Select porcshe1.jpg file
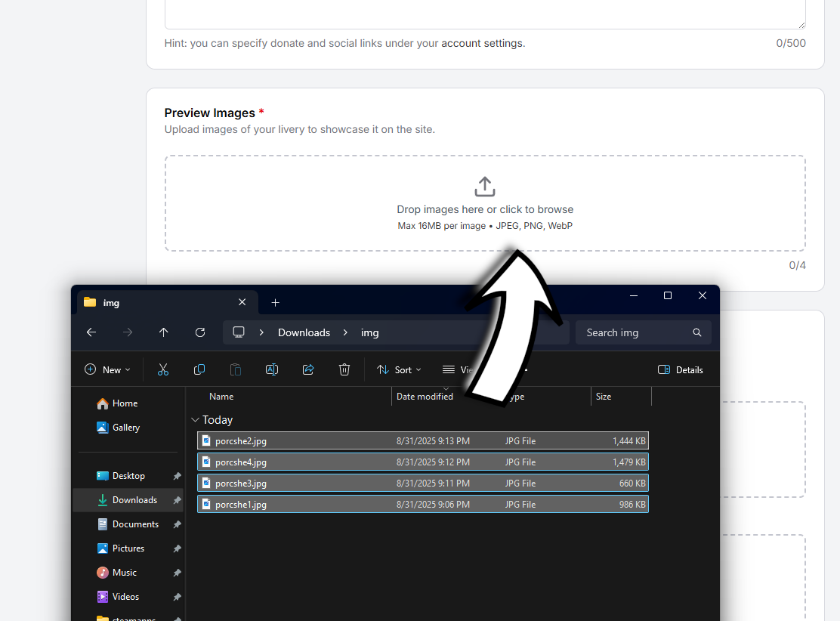840x621 pixels. 423,504
